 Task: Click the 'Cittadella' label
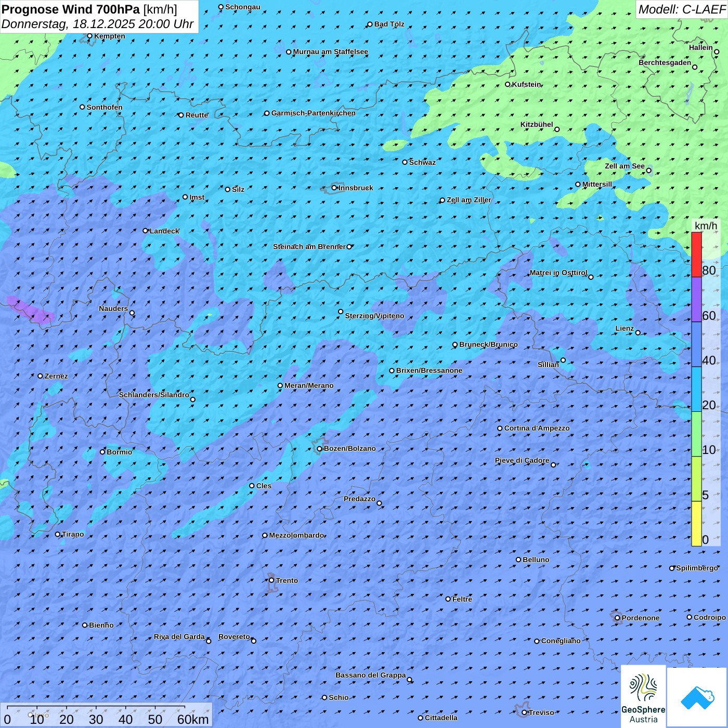coord(441,718)
